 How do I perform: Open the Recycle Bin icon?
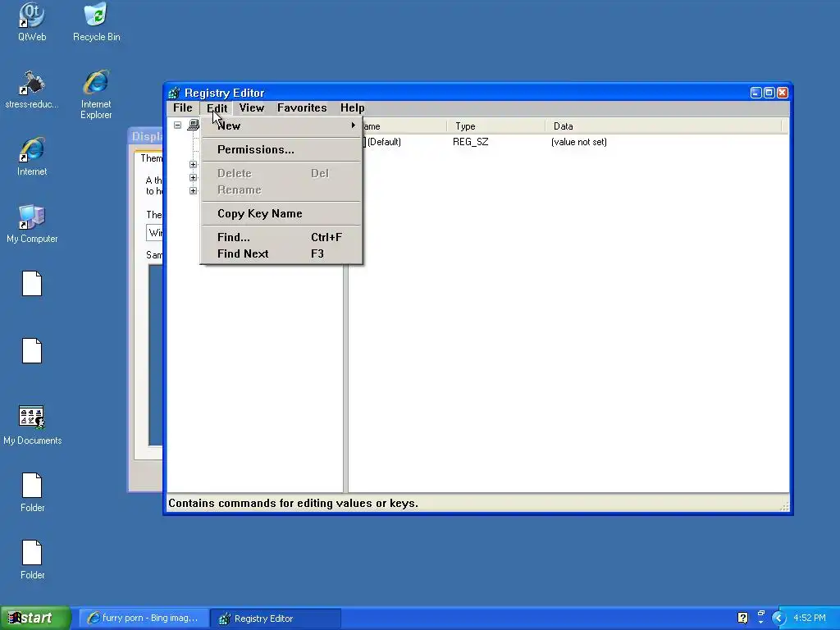(97, 21)
